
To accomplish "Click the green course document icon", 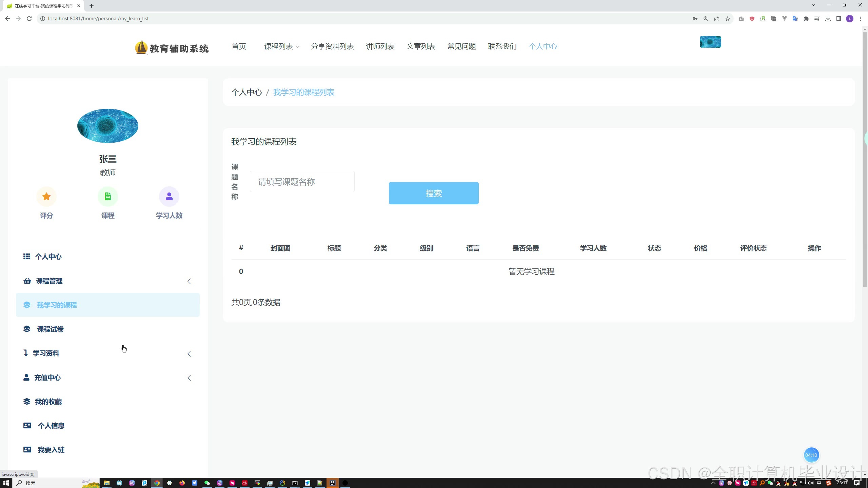I will [x=108, y=197].
